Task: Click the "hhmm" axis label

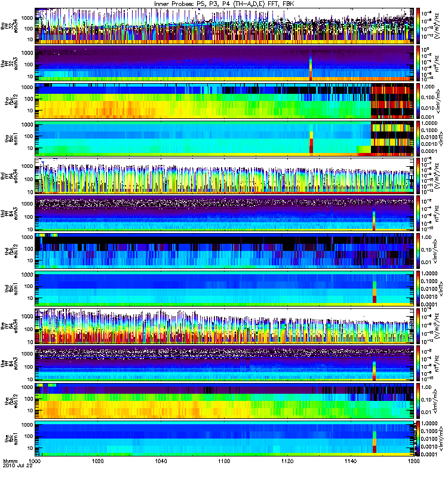Action: click(10, 461)
